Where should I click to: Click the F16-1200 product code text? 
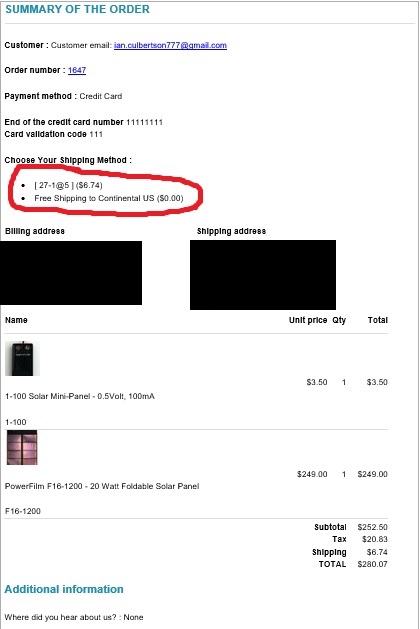click(x=23, y=511)
